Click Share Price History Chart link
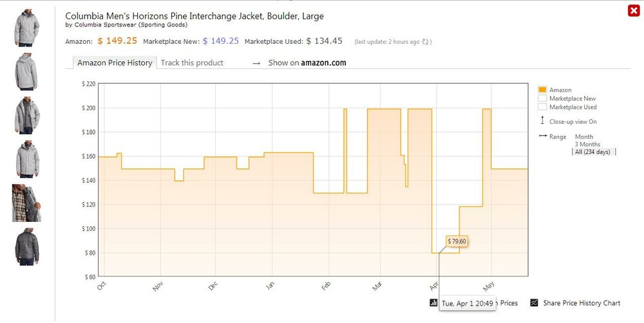 582,303
